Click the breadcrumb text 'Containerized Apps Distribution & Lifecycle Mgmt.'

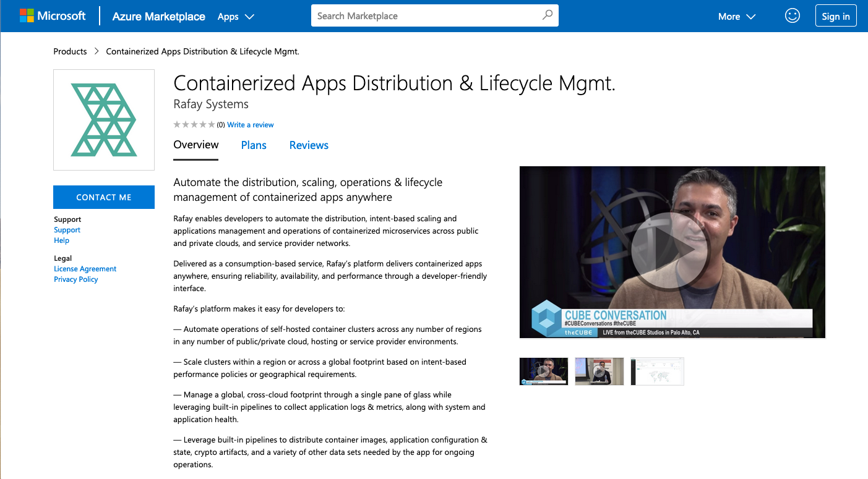(x=203, y=51)
